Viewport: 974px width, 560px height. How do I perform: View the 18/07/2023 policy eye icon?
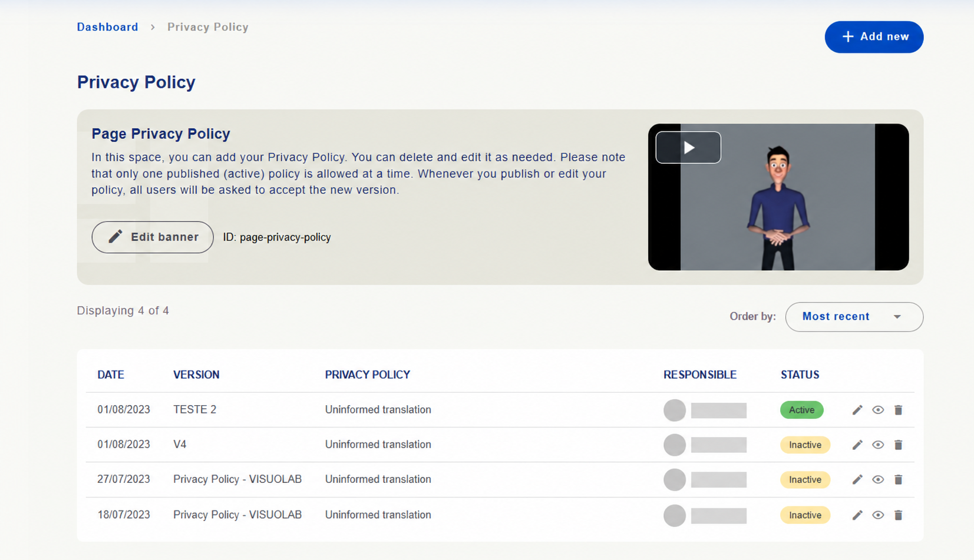(x=878, y=515)
